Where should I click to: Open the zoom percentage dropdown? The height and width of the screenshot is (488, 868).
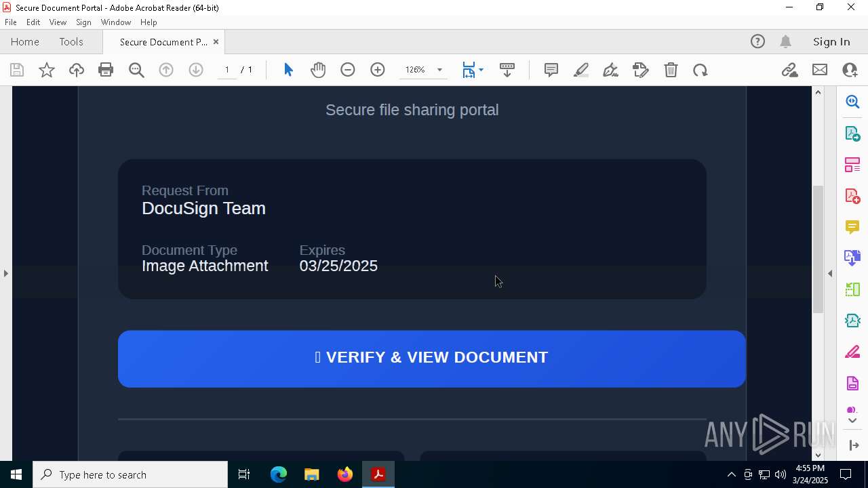pos(439,70)
